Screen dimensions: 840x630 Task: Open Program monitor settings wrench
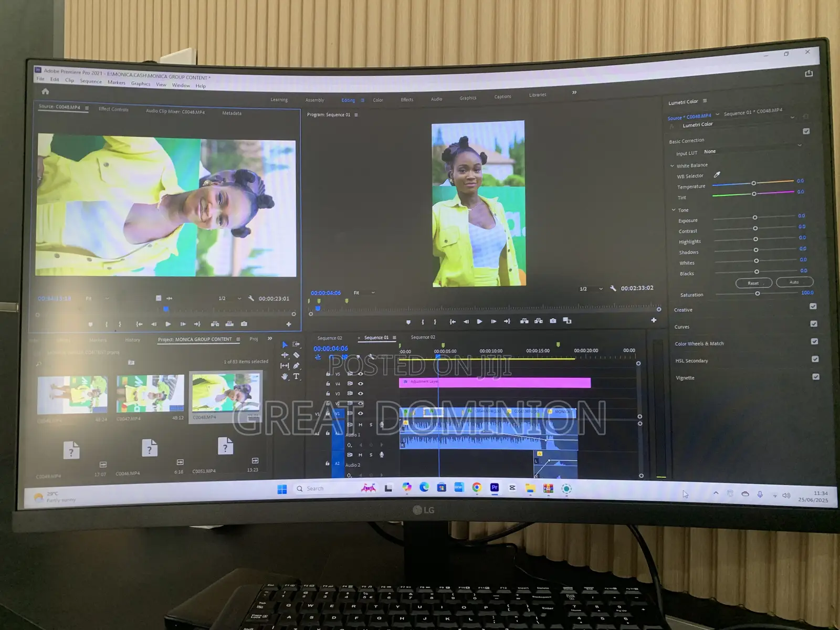[x=613, y=288]
